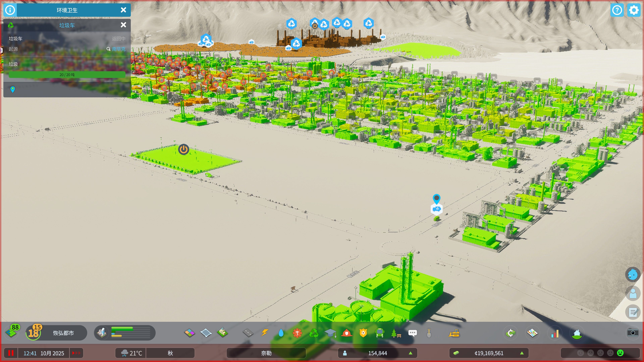Open the city name 奈勒 button
This screenshot has height=362, width=644.
(x=266, y=353)
